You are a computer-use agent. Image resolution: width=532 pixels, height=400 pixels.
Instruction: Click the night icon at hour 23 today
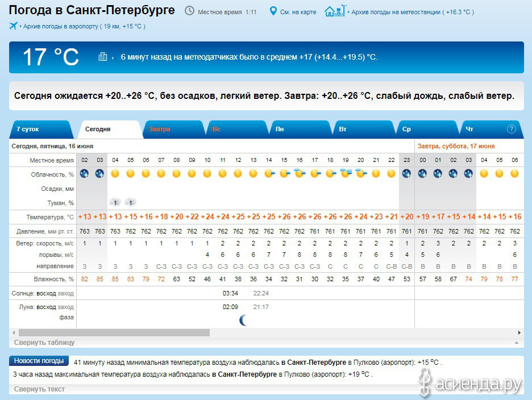(406, 174)
